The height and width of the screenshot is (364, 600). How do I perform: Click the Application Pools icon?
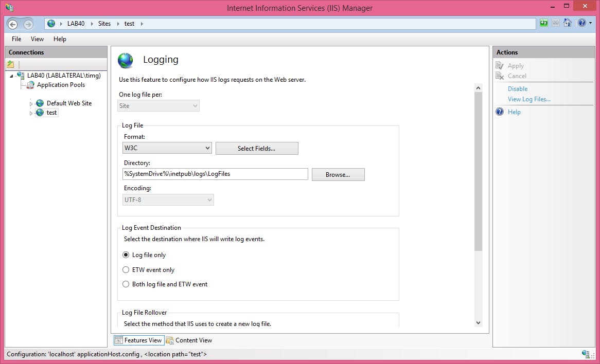coord(30,85)
